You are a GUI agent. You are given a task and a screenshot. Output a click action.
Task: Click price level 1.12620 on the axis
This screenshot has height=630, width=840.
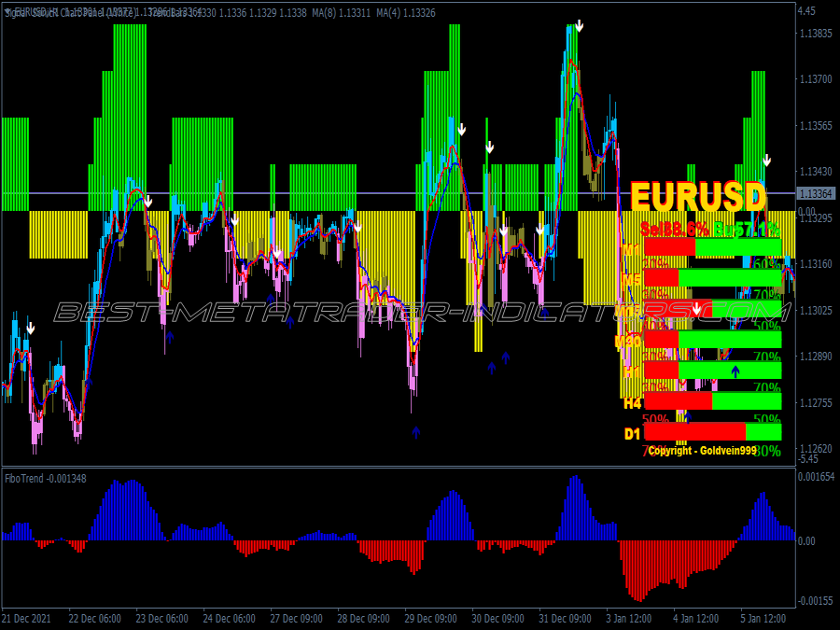click(x=816, y=448)
